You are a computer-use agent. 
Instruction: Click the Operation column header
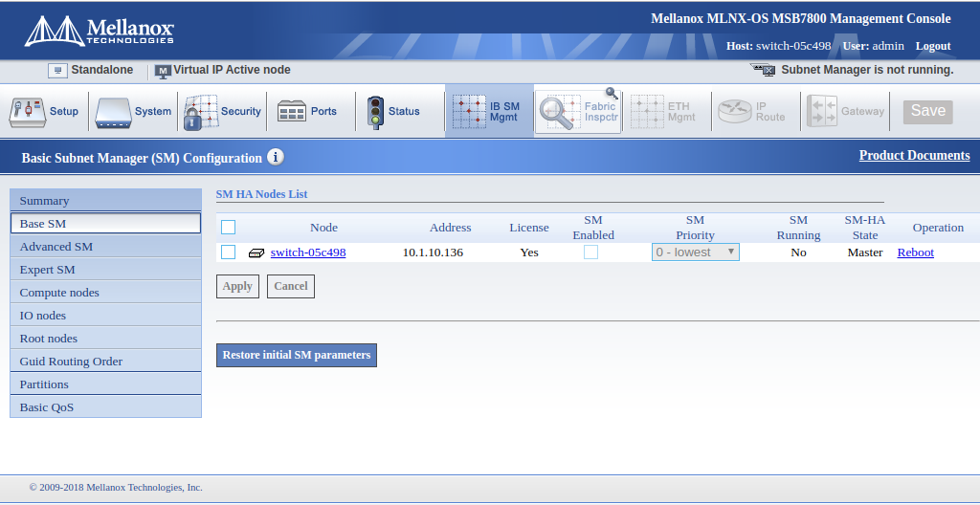[x=938, y=228]
